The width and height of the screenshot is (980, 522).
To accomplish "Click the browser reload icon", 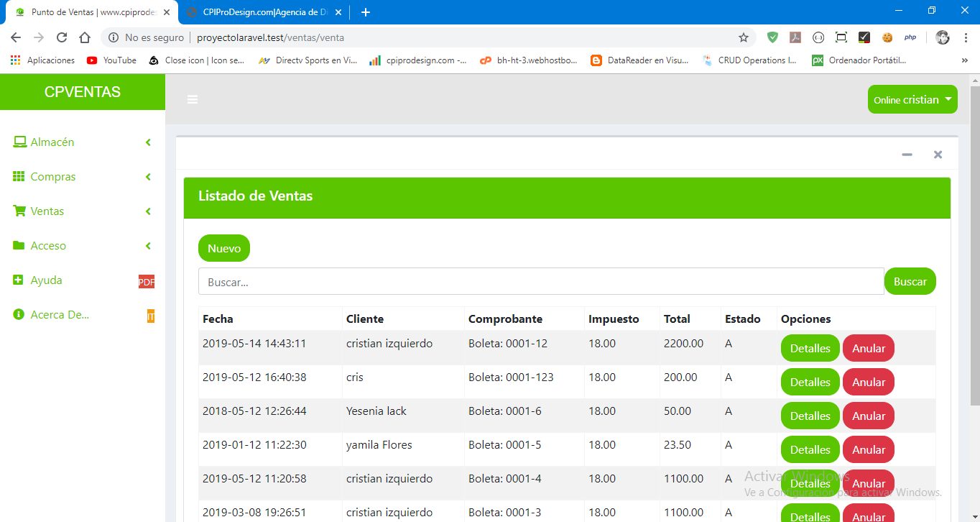I will 62,37.
